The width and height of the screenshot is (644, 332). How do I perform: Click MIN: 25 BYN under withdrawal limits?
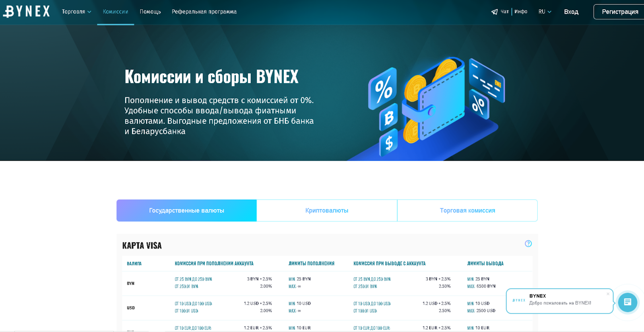coord(478,279)
